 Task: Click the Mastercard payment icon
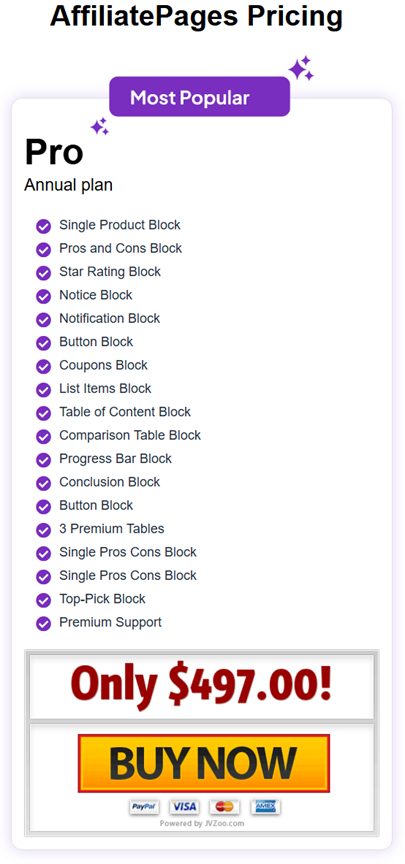[x=224, y=807]
